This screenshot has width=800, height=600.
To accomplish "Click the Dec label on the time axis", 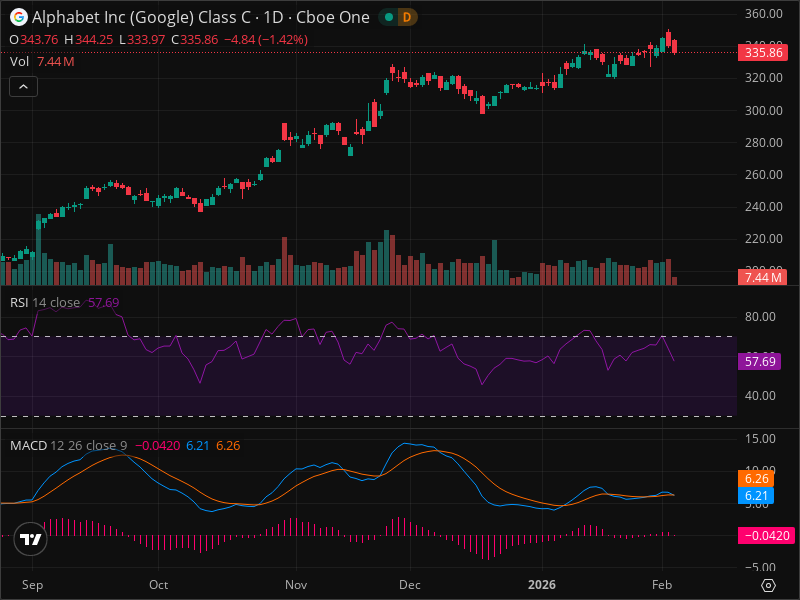I will pos(410,585).
